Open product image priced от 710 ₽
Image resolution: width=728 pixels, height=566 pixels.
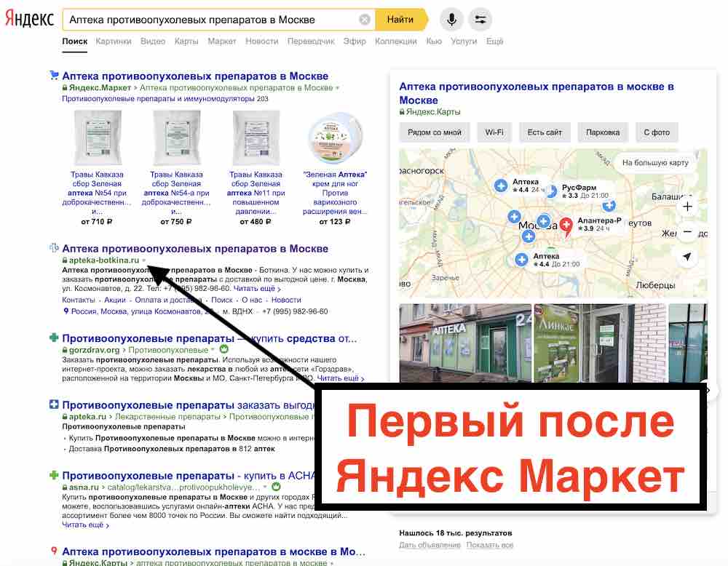97,137
